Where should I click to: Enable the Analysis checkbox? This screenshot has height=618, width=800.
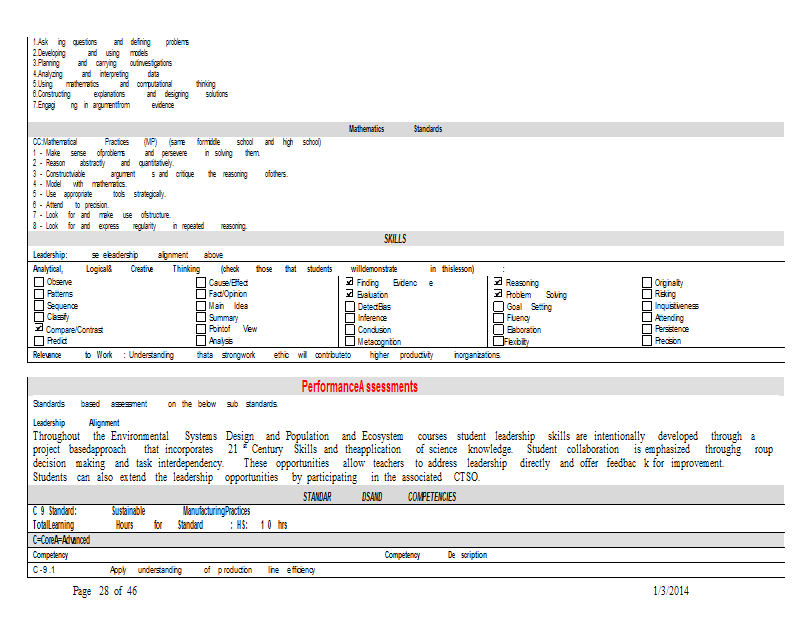(x=201, y=340)
